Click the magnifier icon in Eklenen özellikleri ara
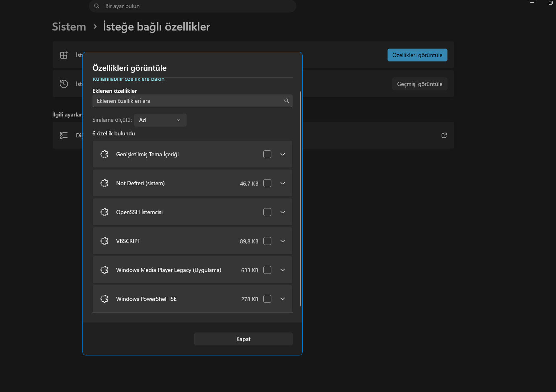The width and height of the screenshot is (556, 392). click(x=287, y=101)
